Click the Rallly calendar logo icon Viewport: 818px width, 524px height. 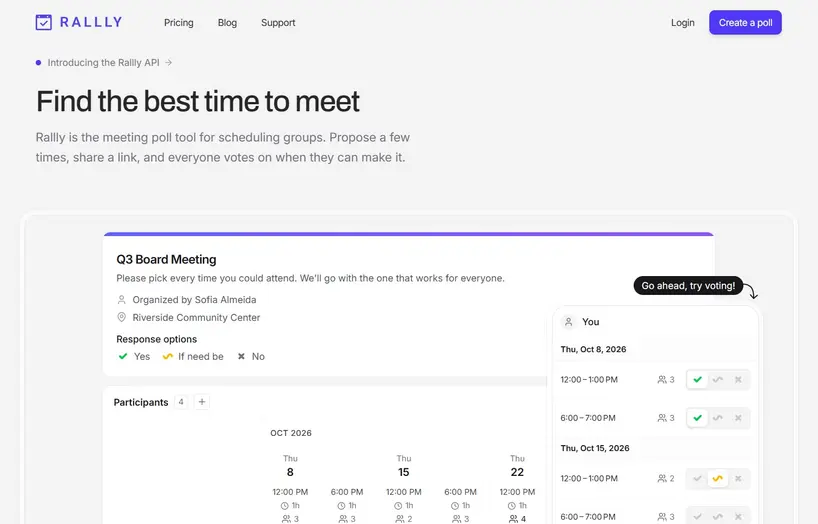point(43,22)
